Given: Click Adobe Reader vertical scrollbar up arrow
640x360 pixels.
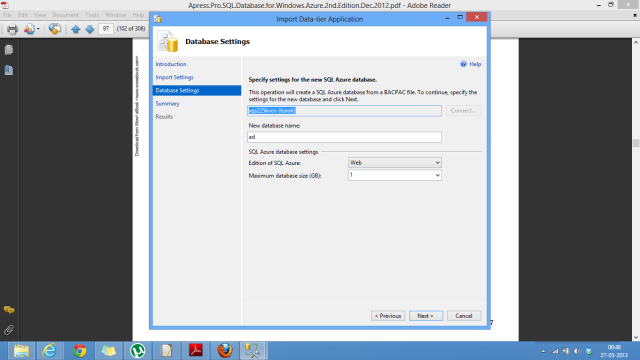Looking at the screenshot, I should tap(636, 42).
